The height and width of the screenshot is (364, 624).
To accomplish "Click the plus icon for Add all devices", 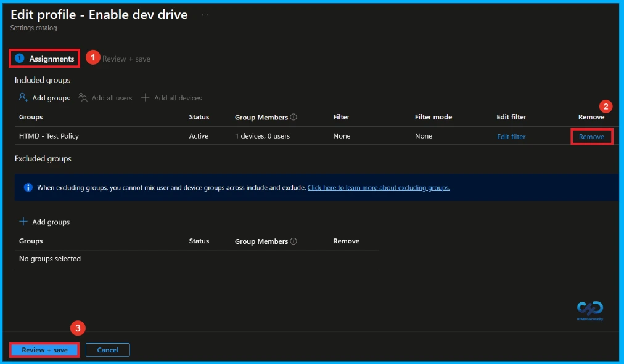I will (x=146, y=97).
